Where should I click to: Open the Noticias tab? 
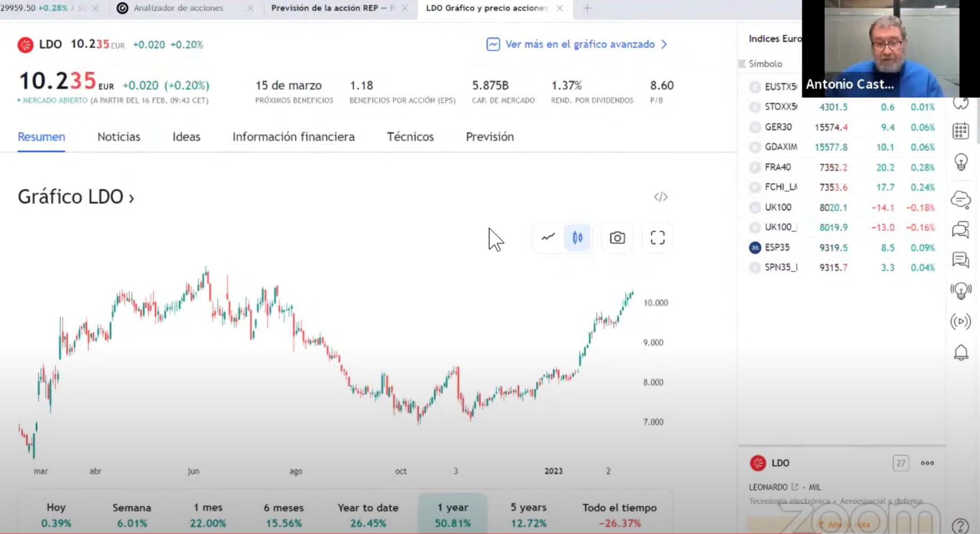point(119,137)
